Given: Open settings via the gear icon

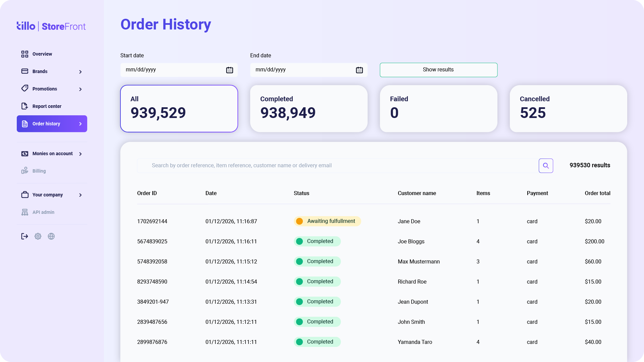Looking at the screenshot, I should pos(38,236).
